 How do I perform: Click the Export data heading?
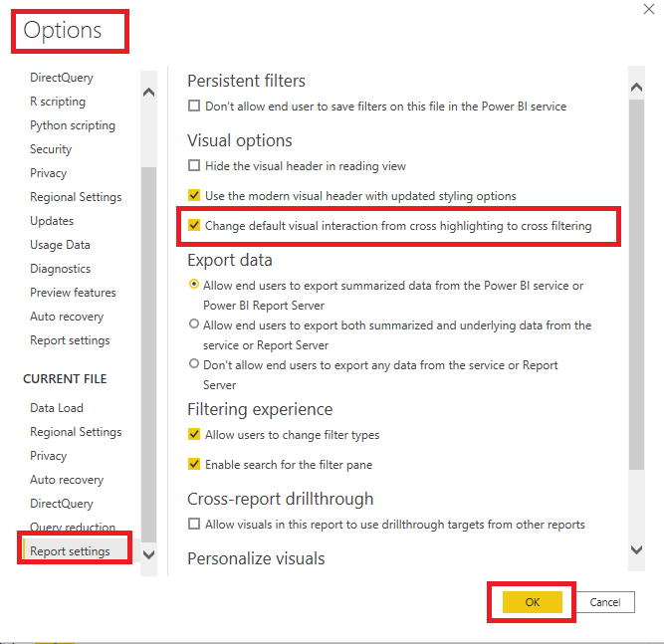pyautogui.click(x=230, y=260)
